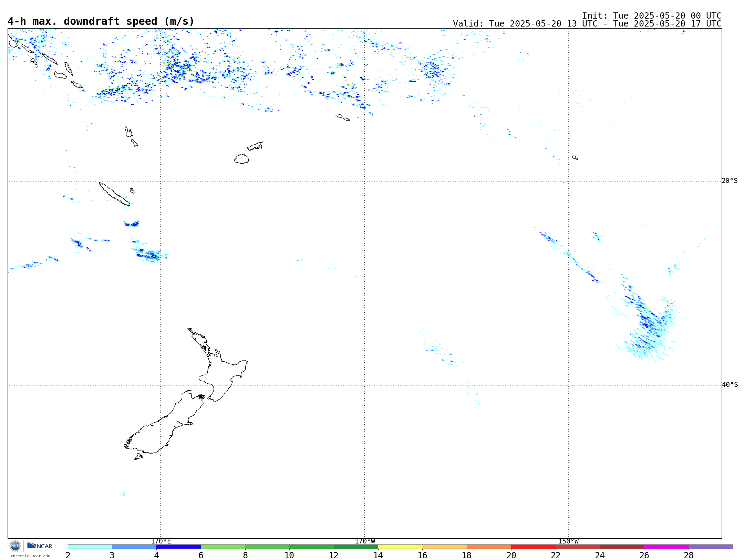
Task: Pick the light blue 3–4 m/s colorbar swatch
Action: click(x=134, y=547)
